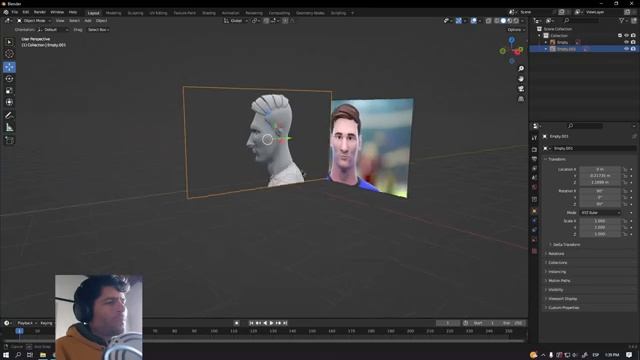The image size is (640, 360).
Task: Open the Window menu
Action: 57,12
